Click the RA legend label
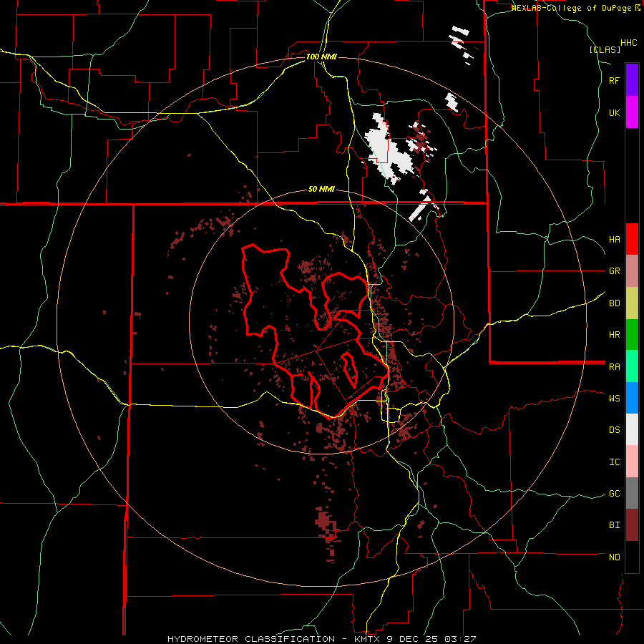Screen dimensions: 644x644 click(x=615, y=367)
